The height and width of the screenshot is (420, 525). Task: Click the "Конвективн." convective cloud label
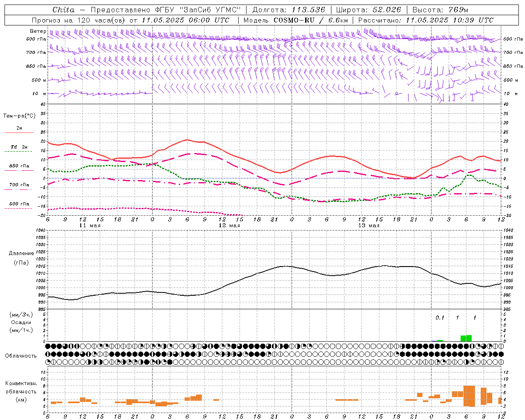coord(21,383)
